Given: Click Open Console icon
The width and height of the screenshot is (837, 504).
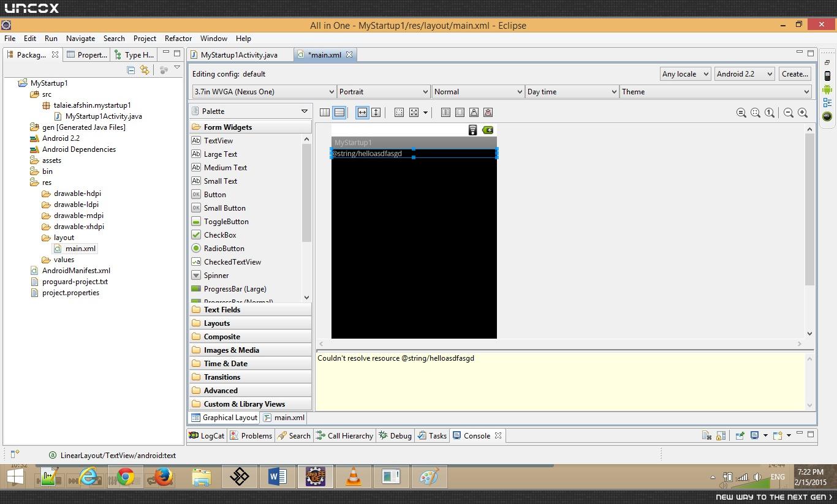Looking at the screenshot, I should 778,435.
